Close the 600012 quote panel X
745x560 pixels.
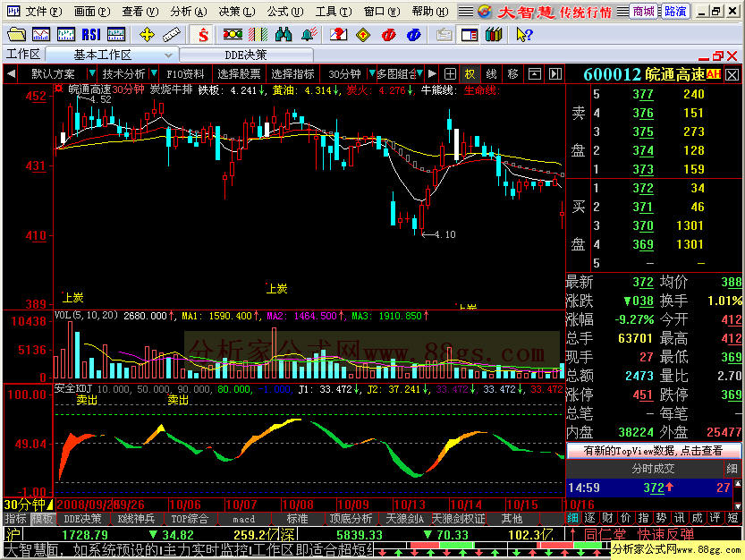point(732,74)
